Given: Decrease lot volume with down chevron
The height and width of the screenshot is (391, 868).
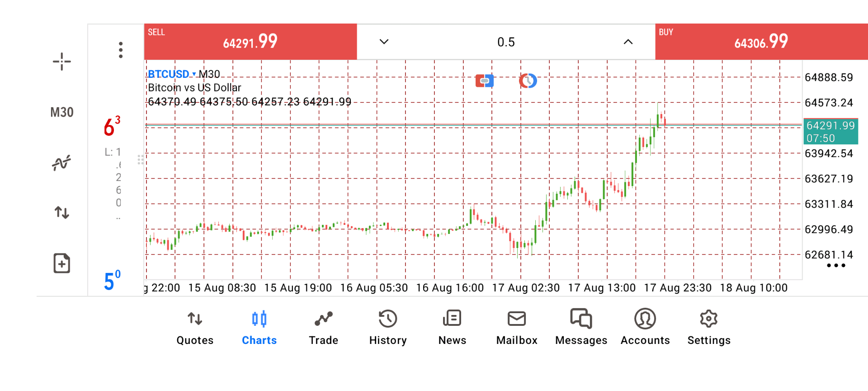Looking at the screenshot, I should (x=384, y=42).
